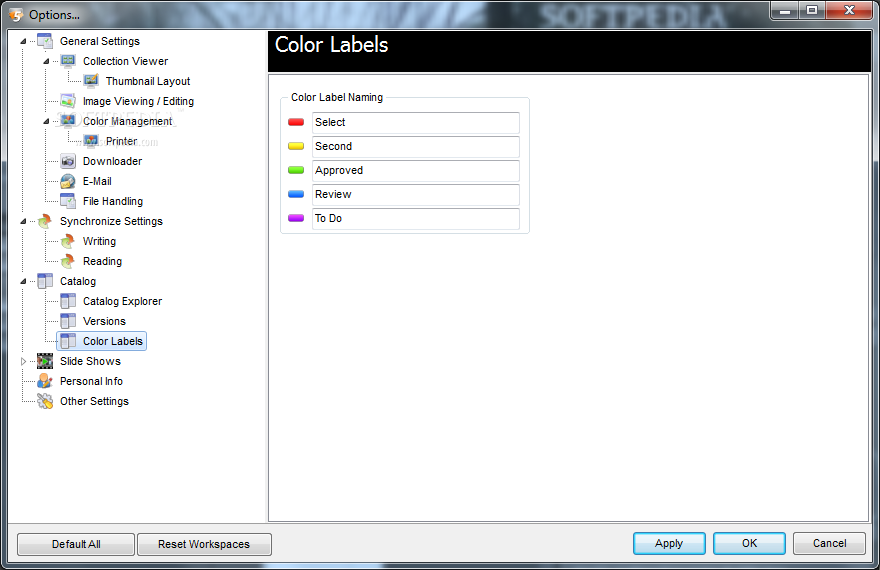Image resolution: width=880 pixels, height=570 pixels.
Task: Collapse the Catalog node
Action: [x=23, y=281]
